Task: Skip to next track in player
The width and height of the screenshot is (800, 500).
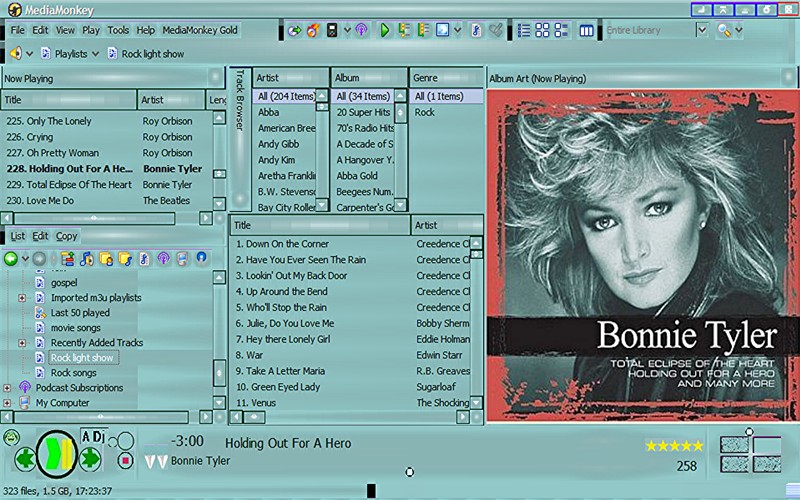Action: [x=90, y=458]
